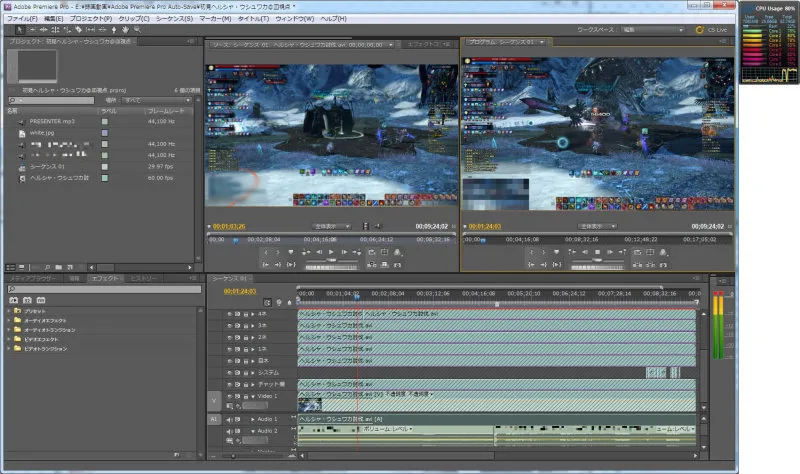
Task: Click the timeline playhead marker
Action: tap(357, 296)
